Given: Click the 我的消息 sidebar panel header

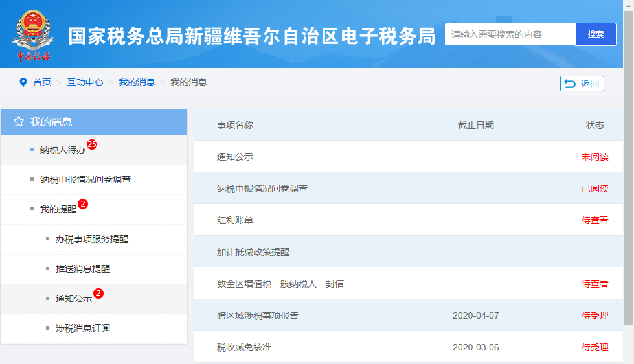Looking at the screenshot, I should point(94,122).
